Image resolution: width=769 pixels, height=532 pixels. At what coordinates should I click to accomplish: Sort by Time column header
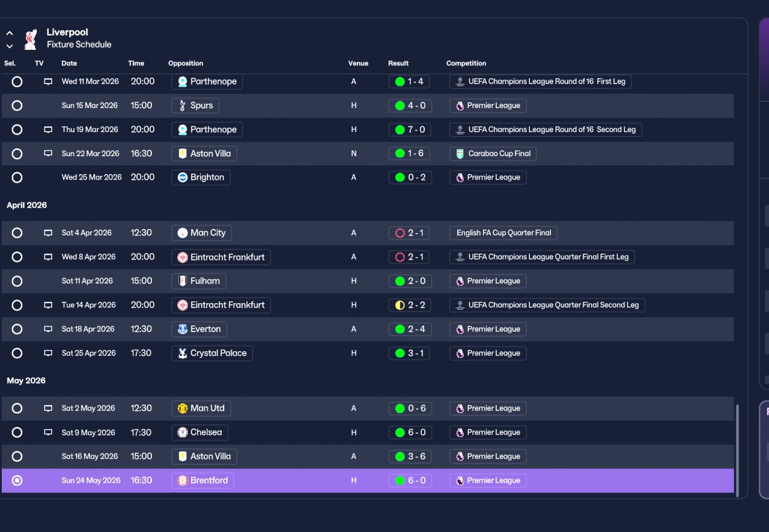pos(136,63)
